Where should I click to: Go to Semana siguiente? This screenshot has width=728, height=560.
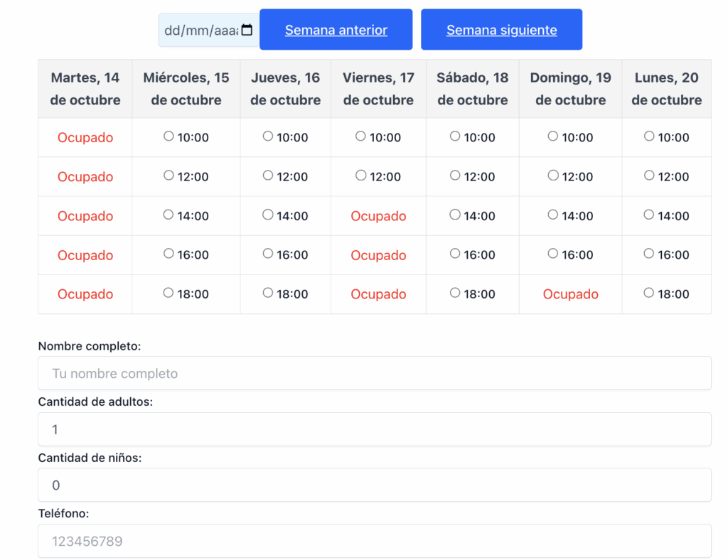[x=501, y=30]
